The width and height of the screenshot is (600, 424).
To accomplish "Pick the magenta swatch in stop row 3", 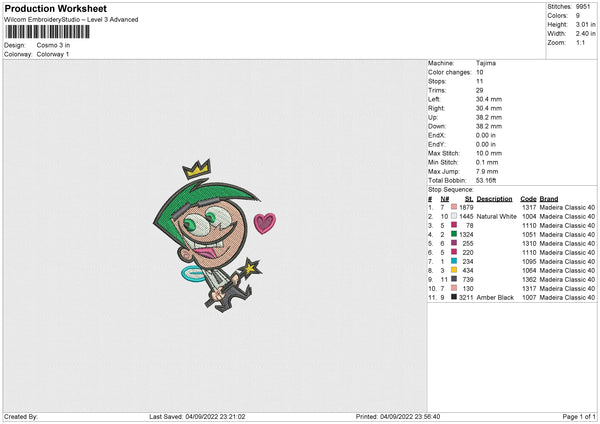I will 454,225.
